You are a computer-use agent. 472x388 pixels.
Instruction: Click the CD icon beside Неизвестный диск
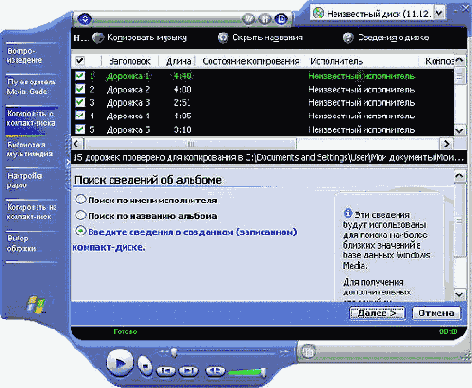coord(319,13)
